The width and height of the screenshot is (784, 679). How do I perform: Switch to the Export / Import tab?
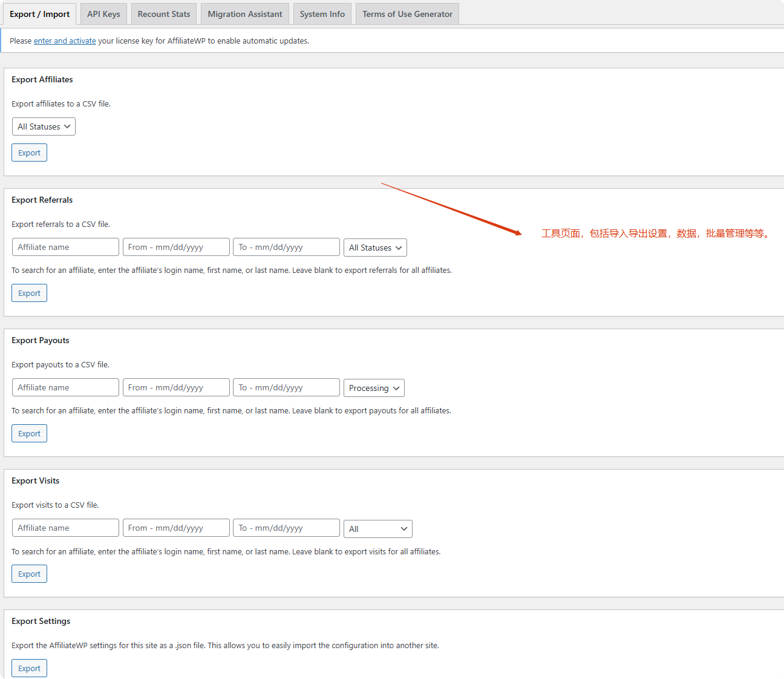39,14
